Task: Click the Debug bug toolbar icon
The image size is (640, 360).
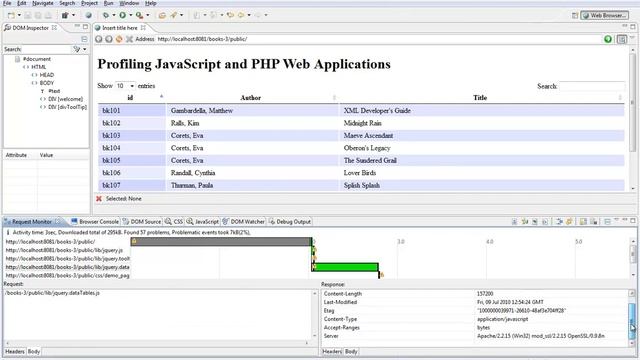Action: click(x=106, y=16)
